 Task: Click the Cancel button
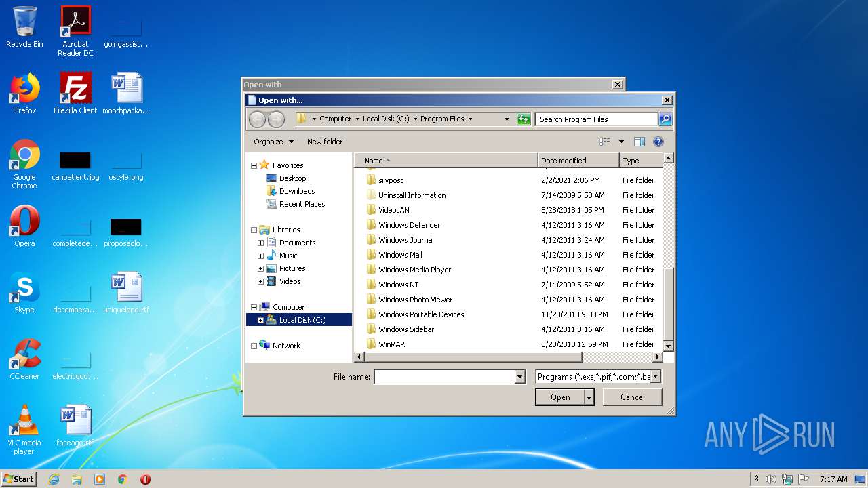tap(633, 397)
